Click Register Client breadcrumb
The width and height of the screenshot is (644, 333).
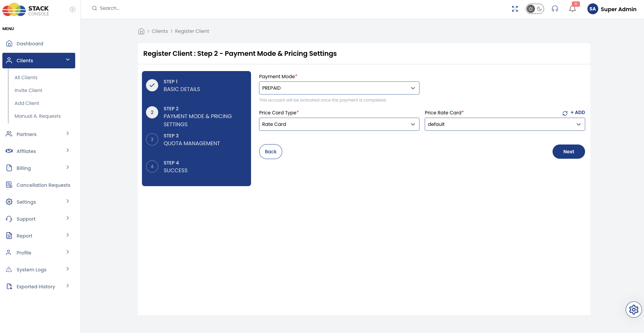tap(192, 31)
